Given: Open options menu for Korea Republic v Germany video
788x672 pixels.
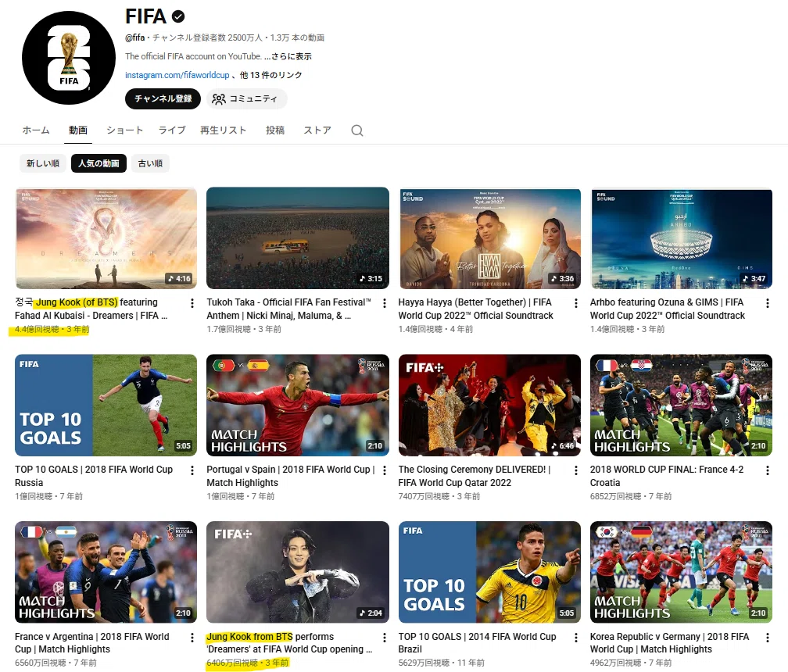Looking at the screenshot, I should click(767, 638).
